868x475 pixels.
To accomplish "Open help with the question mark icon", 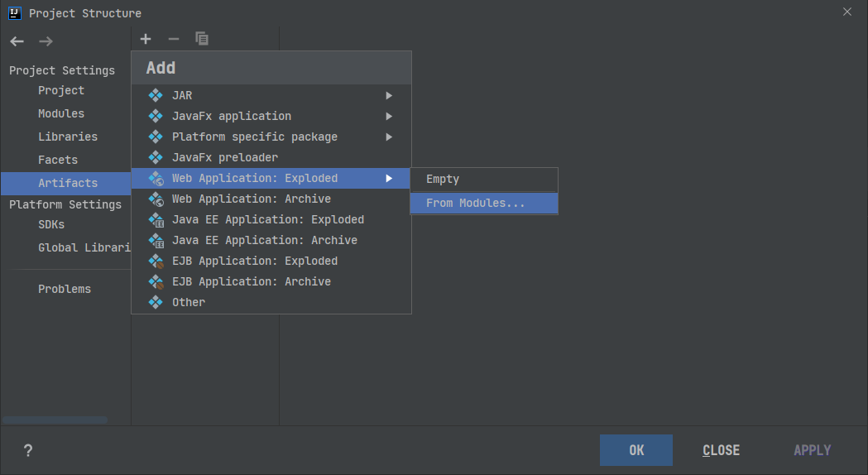I will [28, 450].
